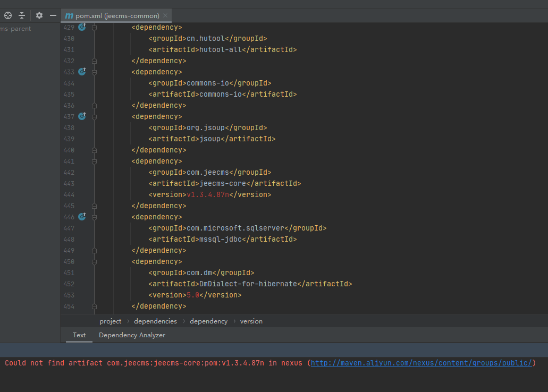The height and width of the screenshot is (392, 548).
Task: Fold the dependency block starting line 450
Action: [94, 261]
